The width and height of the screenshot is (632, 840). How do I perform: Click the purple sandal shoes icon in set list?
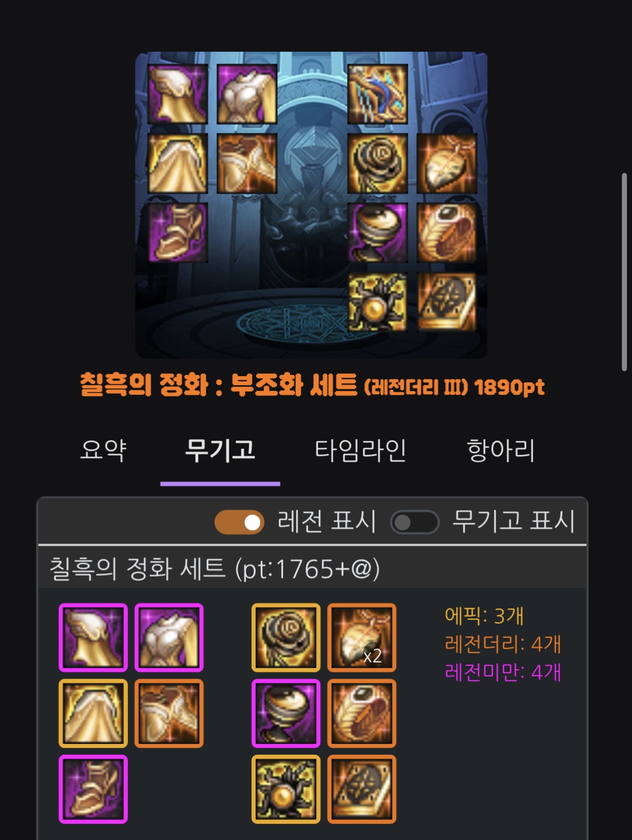93,789
